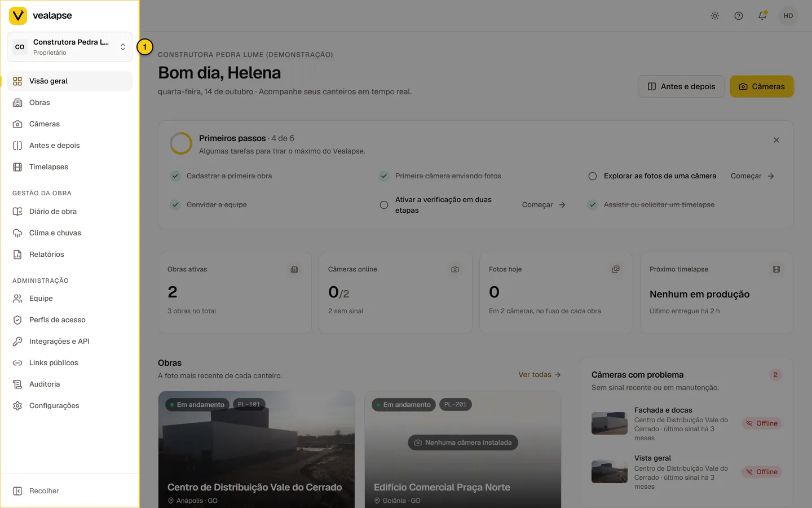Open Configurações in the sidebar
This screenshot has height=508, width=812.
pyautogui.click(x=69, y=405)
